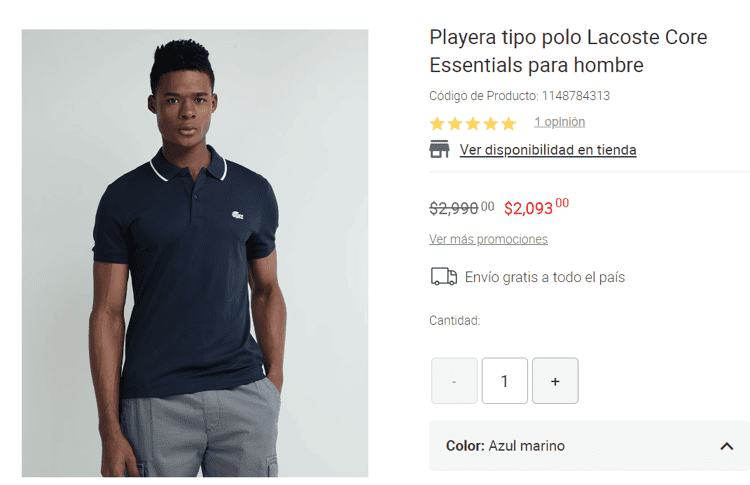Click the fifth rating star
Screen dimensions: 750x485
[508, 124]
